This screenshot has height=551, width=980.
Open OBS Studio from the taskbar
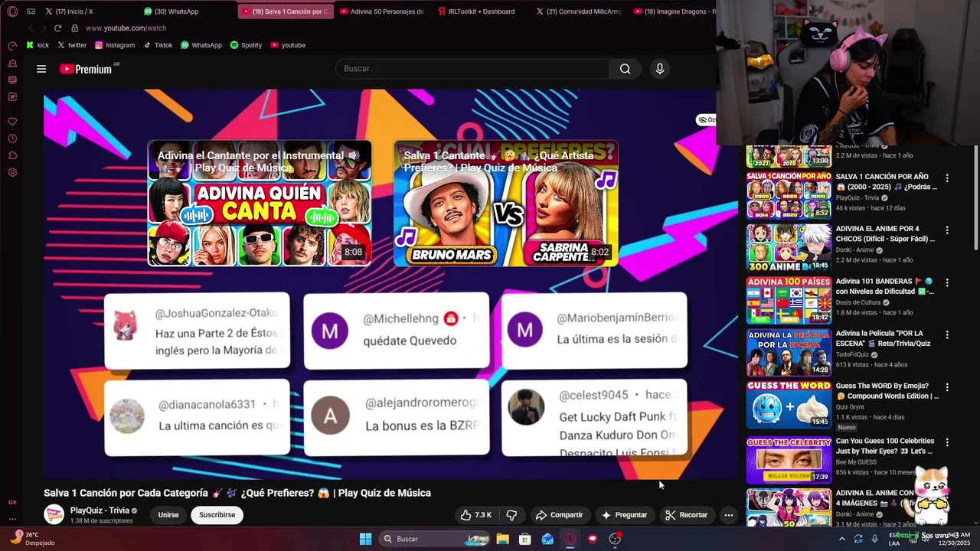click(615, 539)
